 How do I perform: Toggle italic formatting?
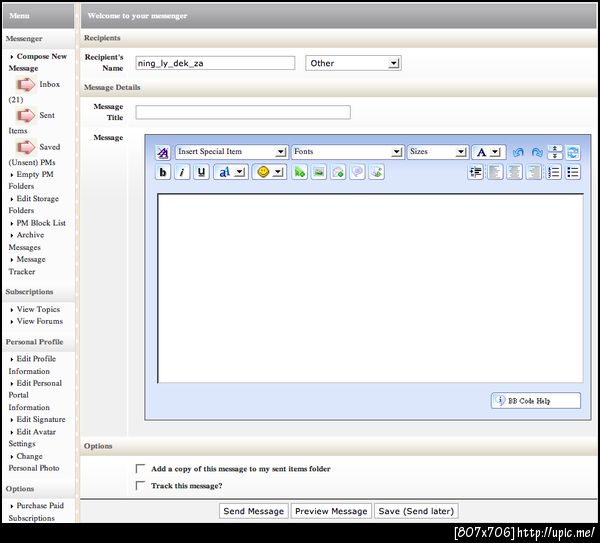(x=182, y=172)
